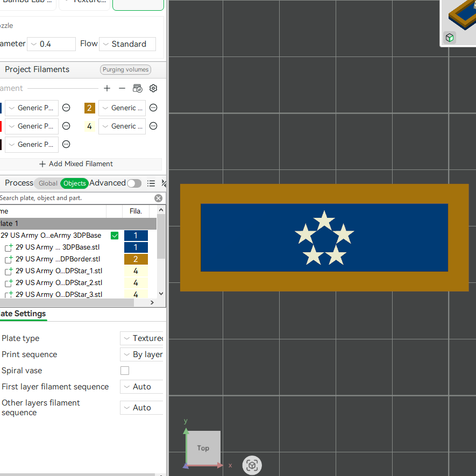476x476 pixels.
Task: Open options for filament 4 ellipsis icon
Action: click(153, 126)
